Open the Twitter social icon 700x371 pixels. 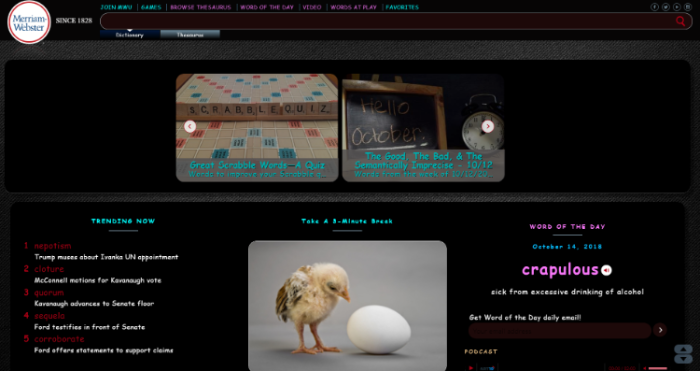(x=666, y=7)
